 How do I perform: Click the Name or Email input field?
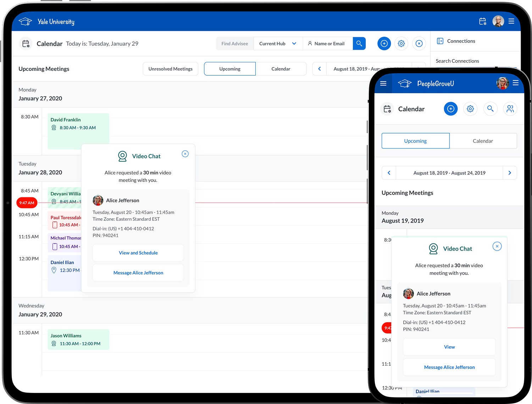[329, 44]
